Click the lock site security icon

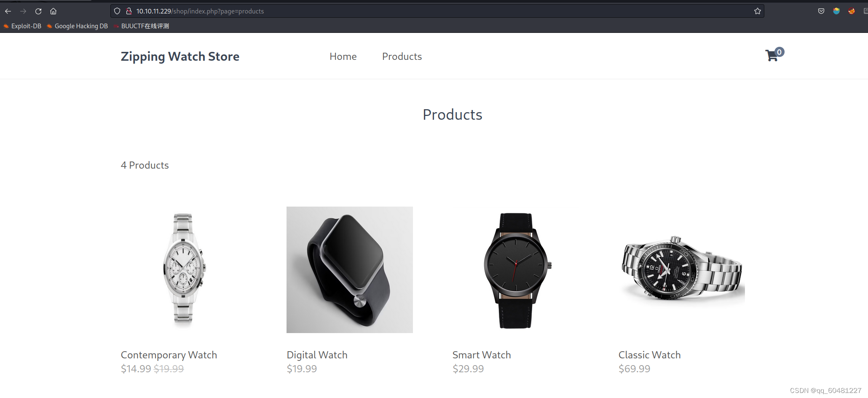pos(129,11)
